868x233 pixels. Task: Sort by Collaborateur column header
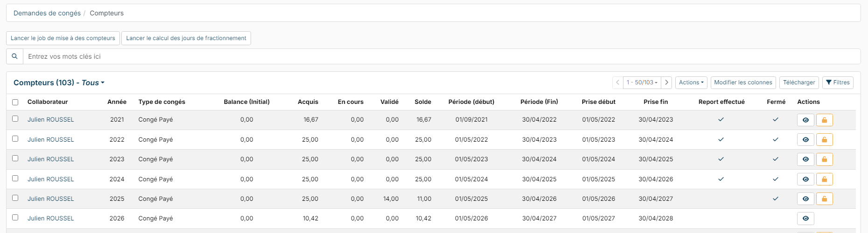tap(48, 102)
